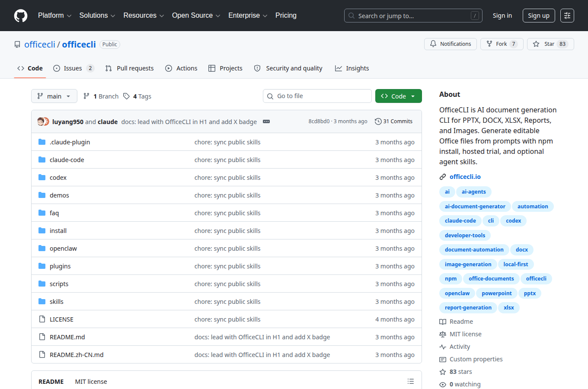Viewport: 588px width, 389px height.
Task: View the 0 watching list
Action: pos(460,384)
